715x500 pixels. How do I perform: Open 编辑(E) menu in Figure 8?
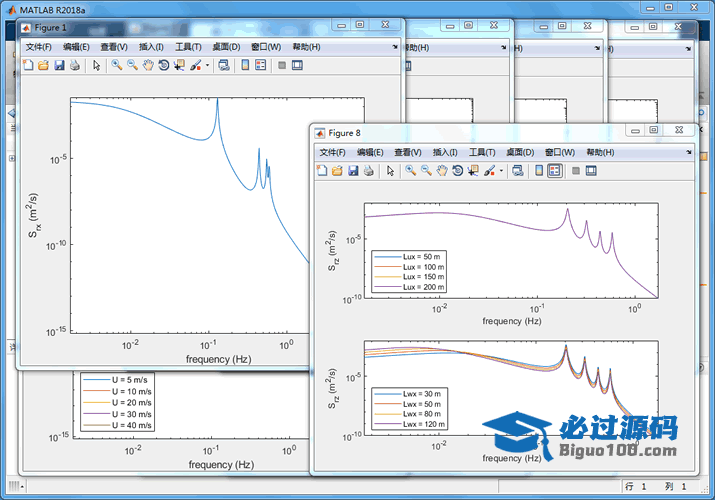[370, 152]
